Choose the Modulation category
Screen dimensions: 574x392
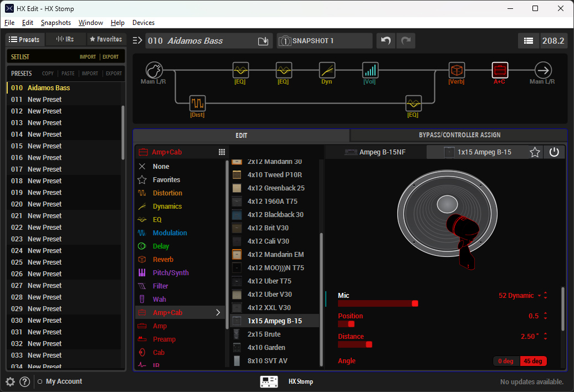point(170,233)
